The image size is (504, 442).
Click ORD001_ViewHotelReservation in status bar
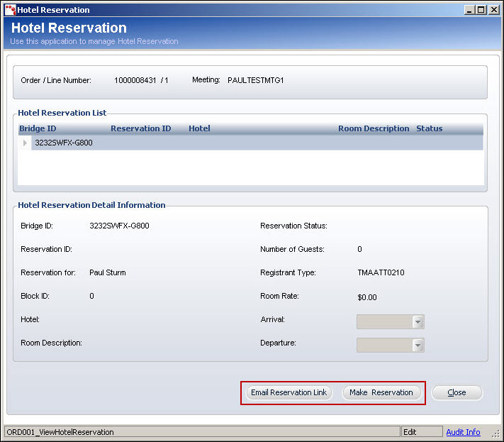coord(60,432)
